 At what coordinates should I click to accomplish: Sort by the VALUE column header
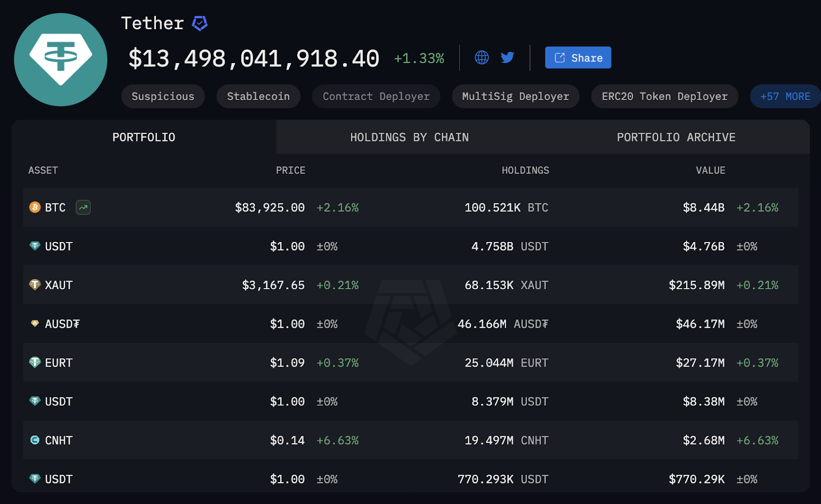point(710,170)
